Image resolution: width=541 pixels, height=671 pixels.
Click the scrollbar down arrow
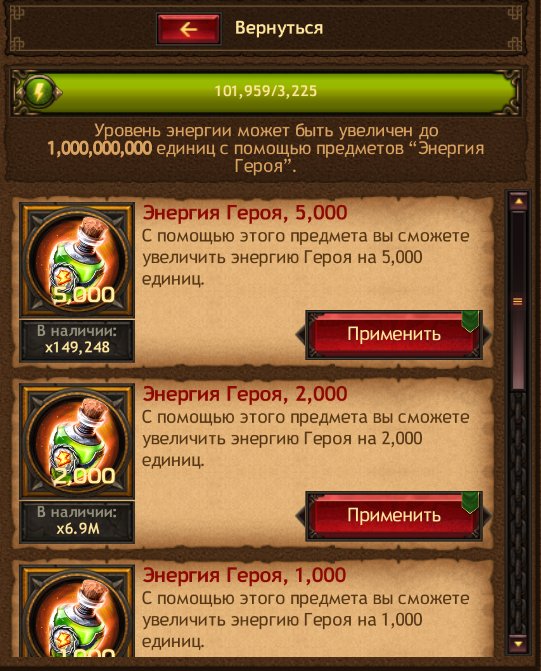(x=519, y=643)
